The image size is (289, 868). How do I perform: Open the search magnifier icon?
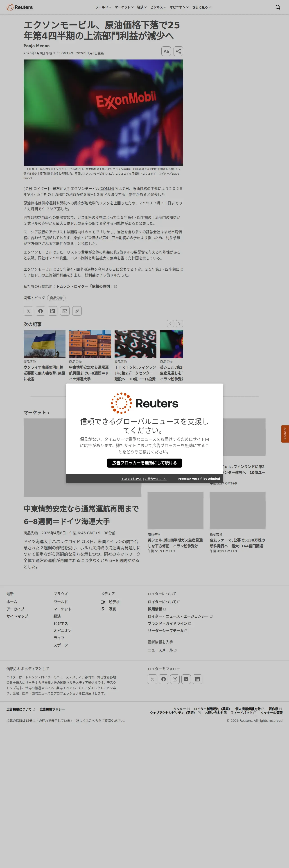[x=278, y=7]
